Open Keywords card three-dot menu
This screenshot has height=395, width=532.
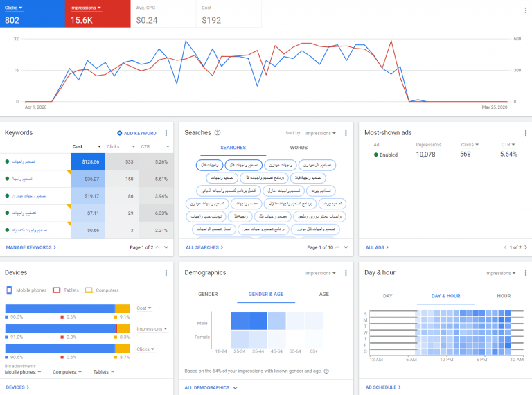pyautogui.click(x=166, y=133)
